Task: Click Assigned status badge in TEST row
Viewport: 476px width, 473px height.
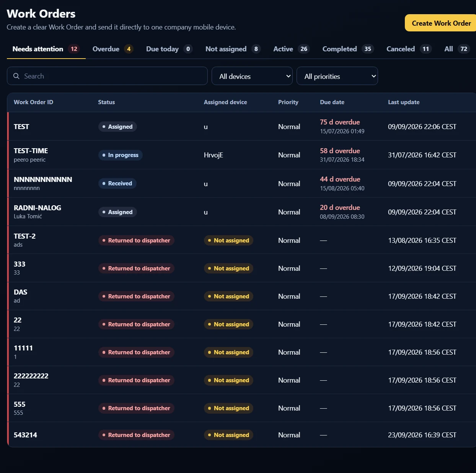Action: [x=117, y=127]
